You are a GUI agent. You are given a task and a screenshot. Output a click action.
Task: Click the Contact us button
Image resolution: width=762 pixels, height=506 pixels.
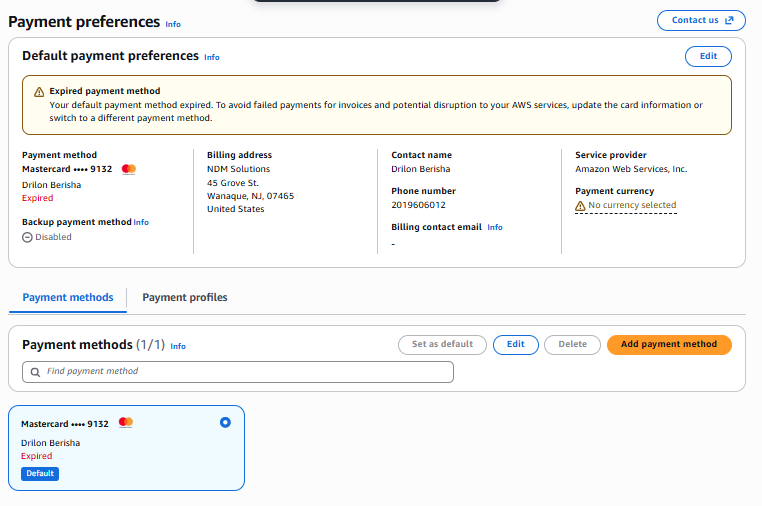(x=701, y=20)
